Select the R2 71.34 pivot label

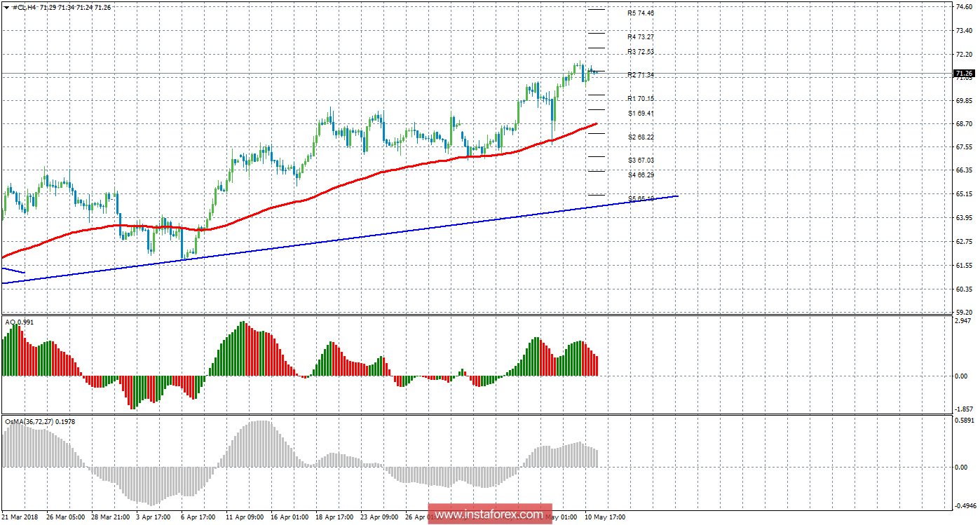click(x=641, y=75)
